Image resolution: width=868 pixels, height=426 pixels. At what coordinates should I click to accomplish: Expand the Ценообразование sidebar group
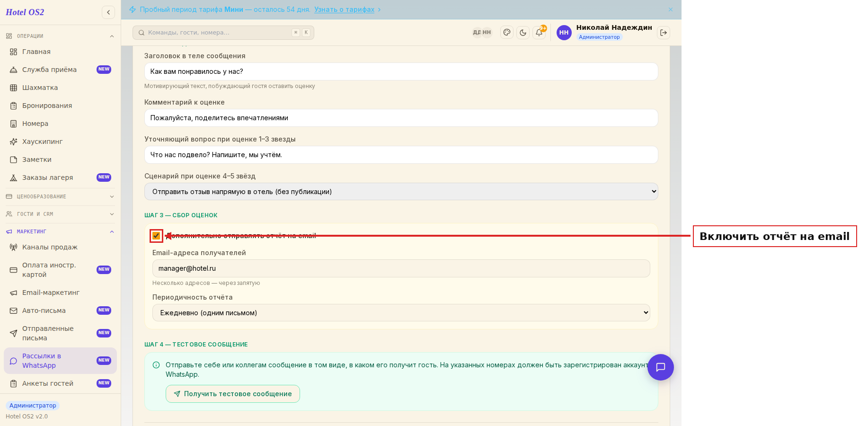tap(60, 196)
